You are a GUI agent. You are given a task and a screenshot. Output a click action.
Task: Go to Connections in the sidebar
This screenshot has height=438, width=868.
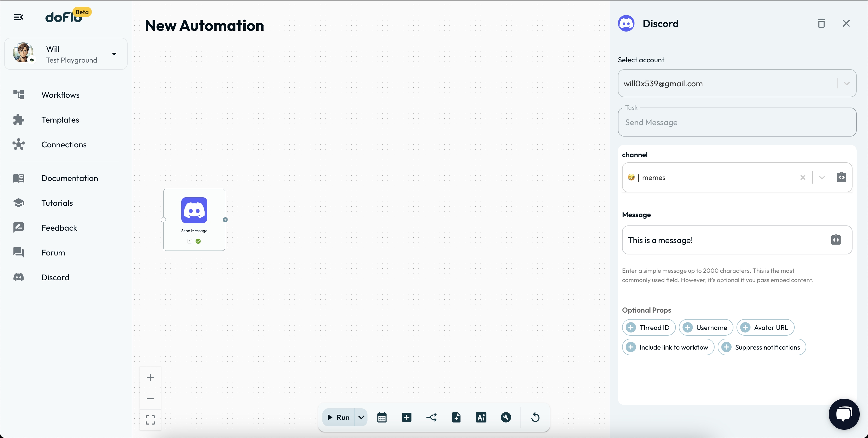[x=64, y=144]
